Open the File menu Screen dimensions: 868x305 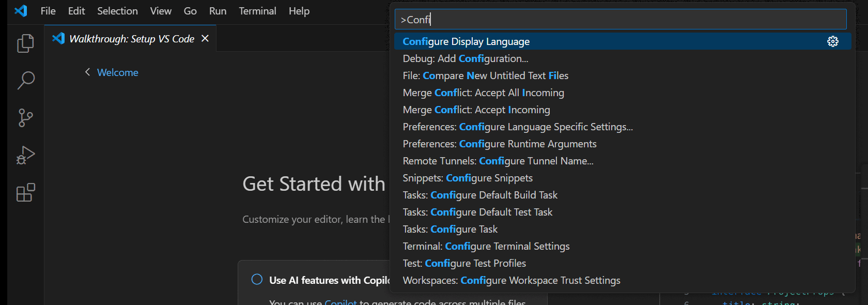pyautogui.click(x=48, y=11)
